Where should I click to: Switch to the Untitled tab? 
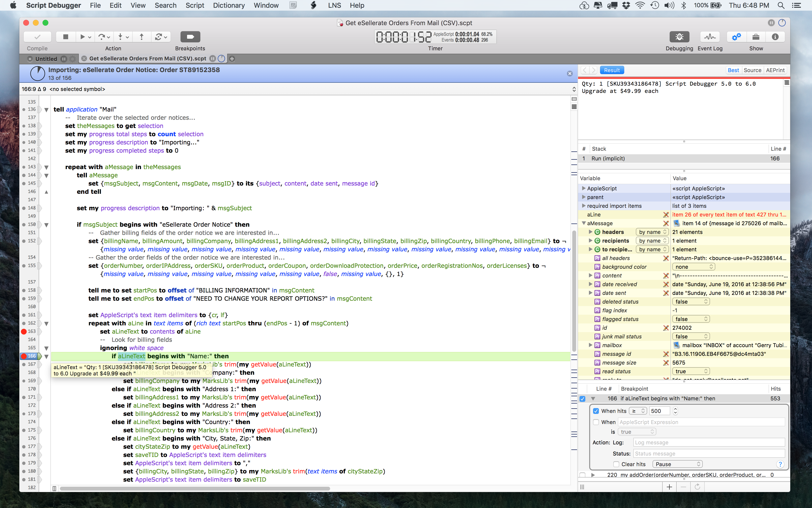tap(46, 59)
